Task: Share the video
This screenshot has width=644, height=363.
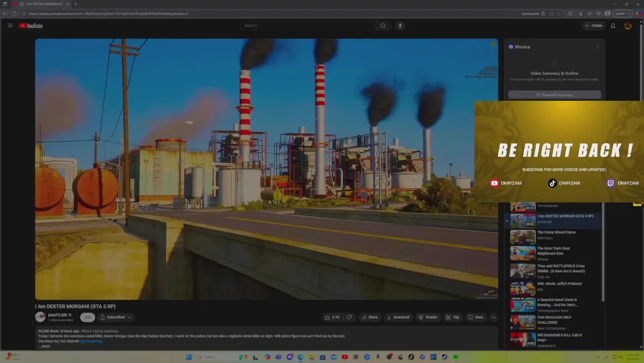Action: point(370,317)
